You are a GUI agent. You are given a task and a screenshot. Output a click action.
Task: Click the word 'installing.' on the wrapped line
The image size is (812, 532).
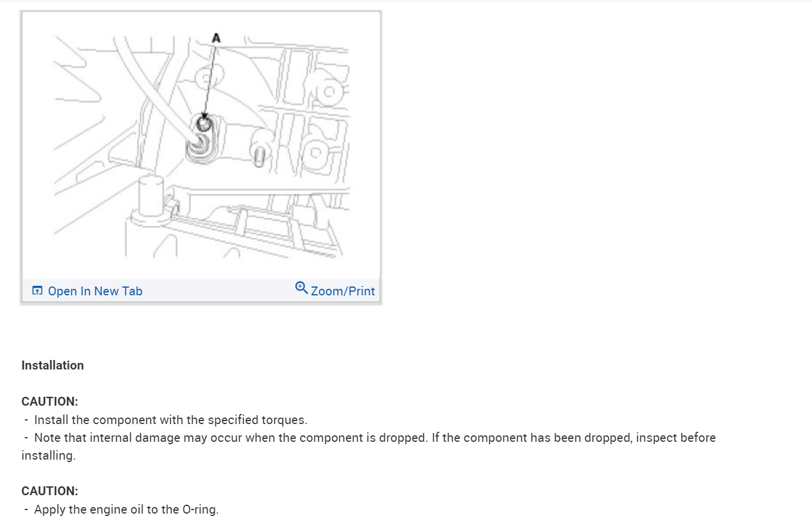49,455
